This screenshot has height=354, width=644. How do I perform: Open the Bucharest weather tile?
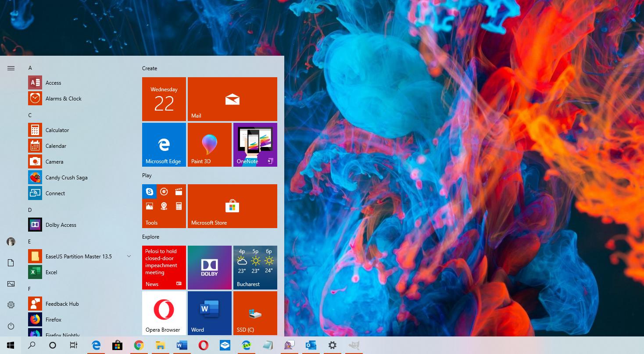pos(255,268)
